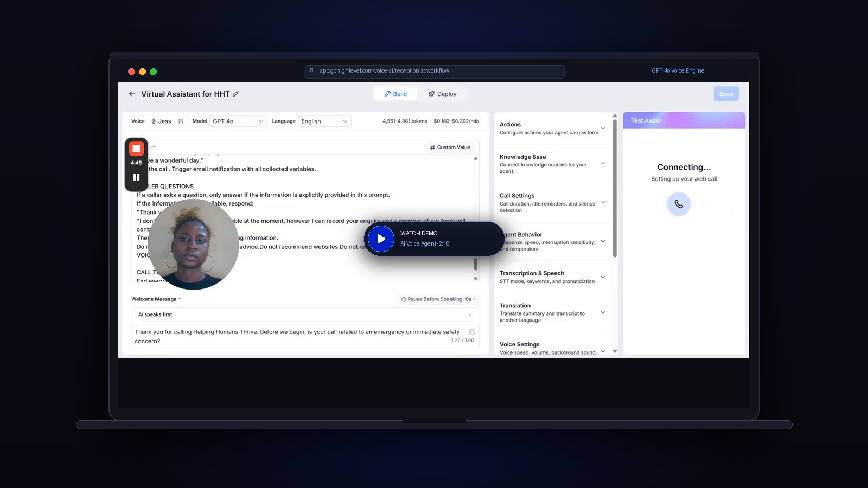This screenshot has height=488, width=868.
Task: Open the tag icon in the welcome message field
Action: point(471,332)
